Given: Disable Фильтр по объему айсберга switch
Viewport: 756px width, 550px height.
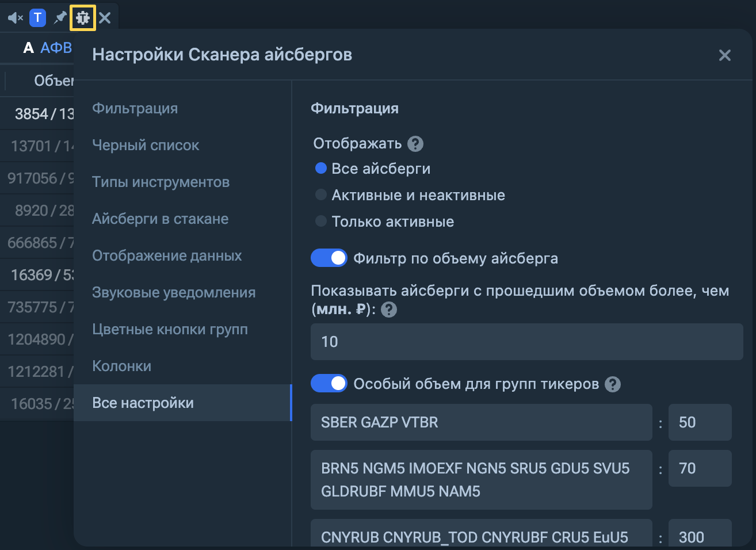Looking at the screenshot, I should coord(329,258).
